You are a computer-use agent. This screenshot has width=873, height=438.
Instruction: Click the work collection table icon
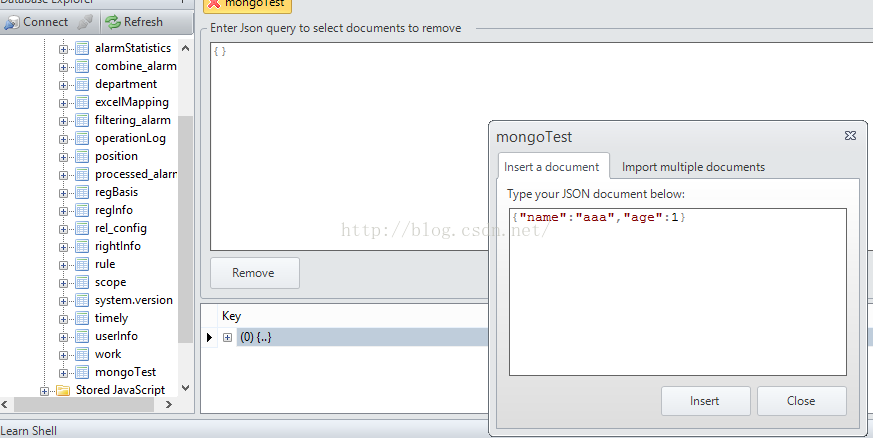tap(82, 354)
